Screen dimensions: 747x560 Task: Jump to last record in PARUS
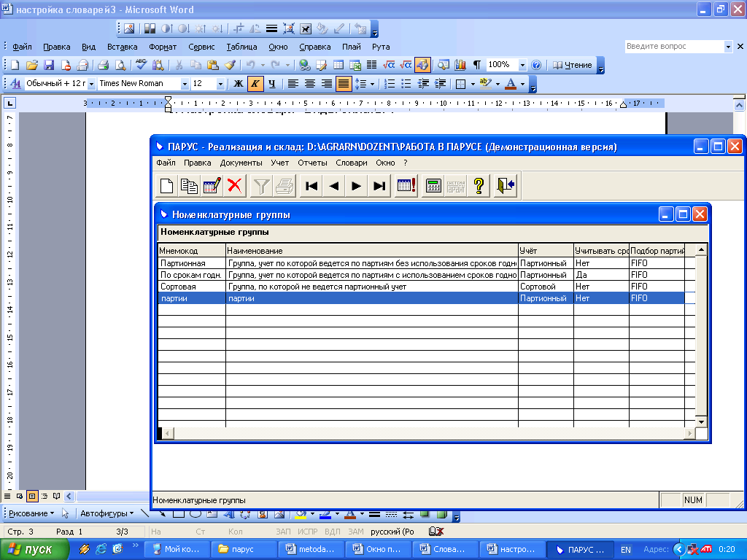click(x=379, y=186)
